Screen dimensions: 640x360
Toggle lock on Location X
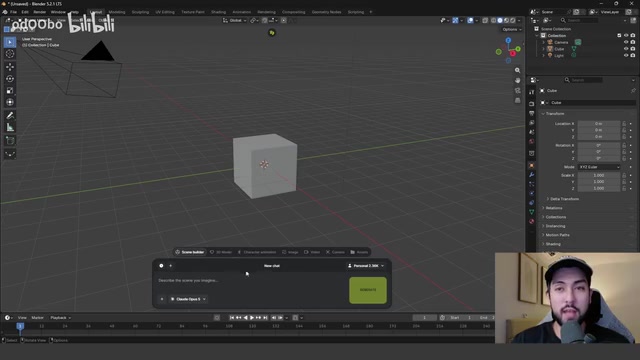pos(624,123)
